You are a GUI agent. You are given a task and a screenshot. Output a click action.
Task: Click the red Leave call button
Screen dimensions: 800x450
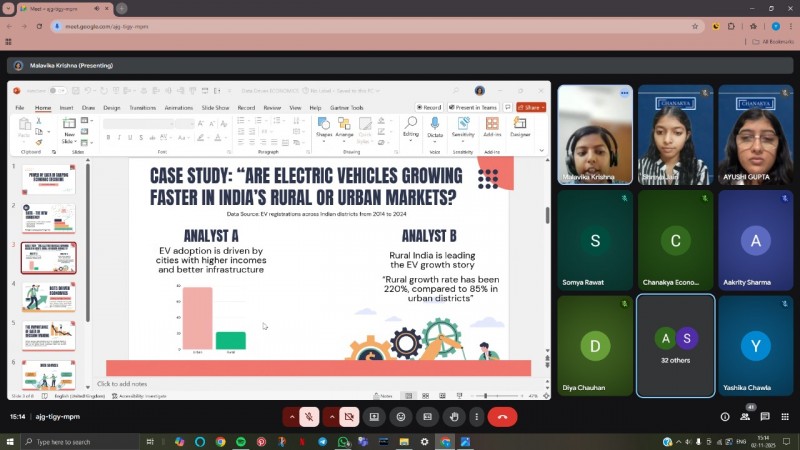502,416
